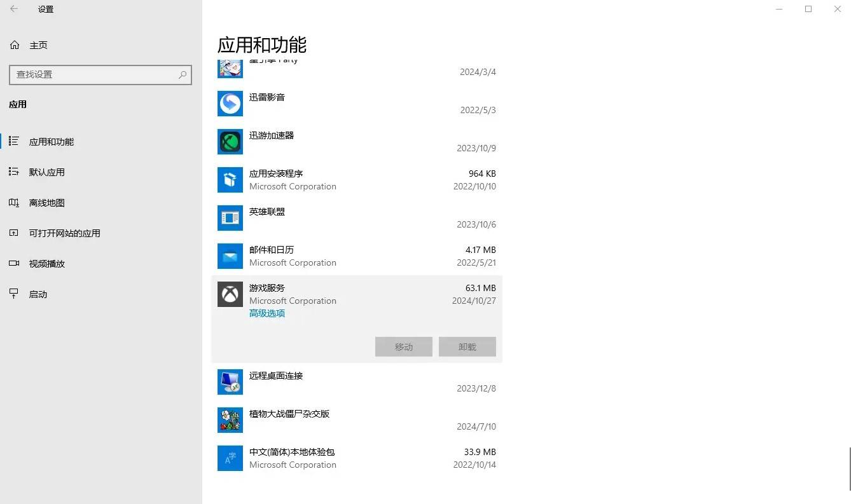Screen dimensions: 851x504
Task: Click the 远程桌面连接 computer icon
Action: pyautogui.click(x=230, y=382)
